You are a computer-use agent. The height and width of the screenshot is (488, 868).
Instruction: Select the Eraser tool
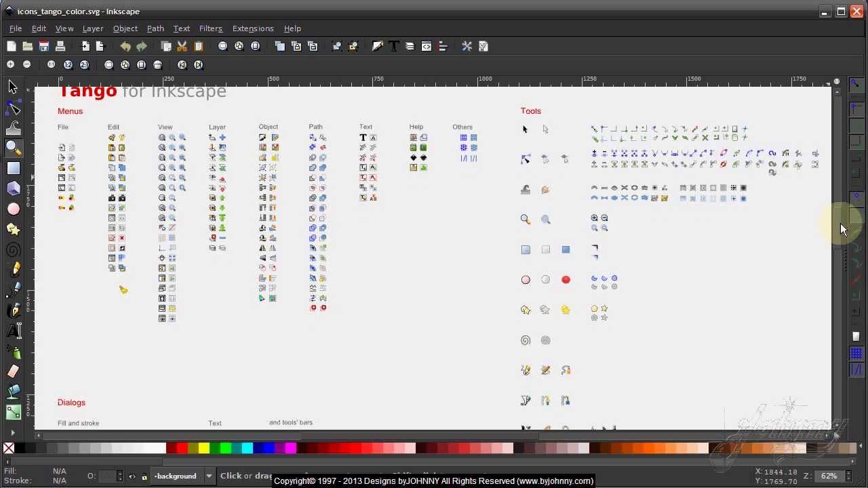[x=13, y=371]
